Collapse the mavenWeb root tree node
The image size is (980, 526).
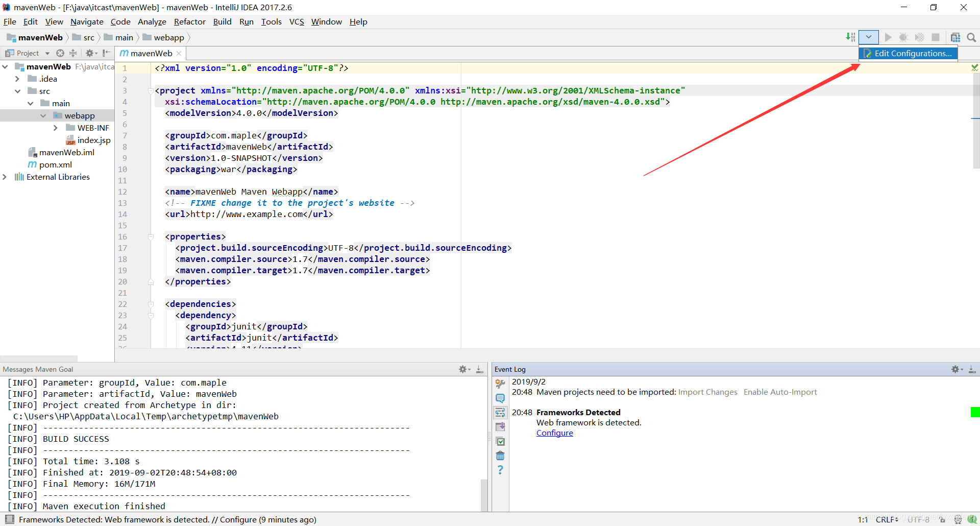5,66
